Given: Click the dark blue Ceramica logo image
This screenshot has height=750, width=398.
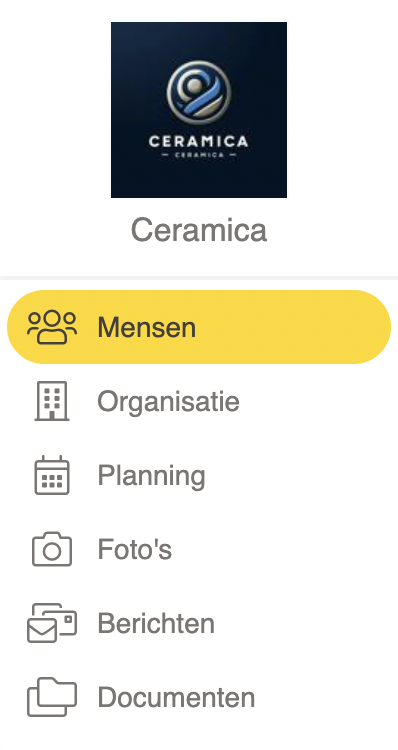Looking at the screenshot, I should [x=199, y=110].
